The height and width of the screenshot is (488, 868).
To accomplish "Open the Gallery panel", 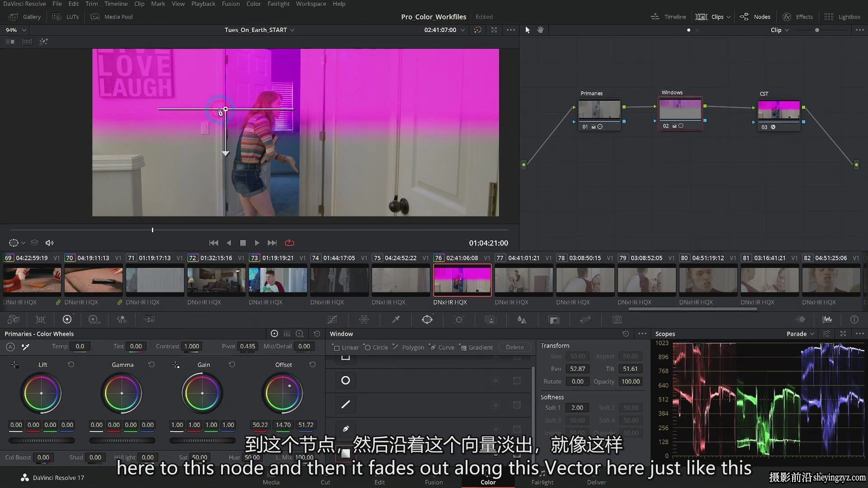I will (25, 17).
